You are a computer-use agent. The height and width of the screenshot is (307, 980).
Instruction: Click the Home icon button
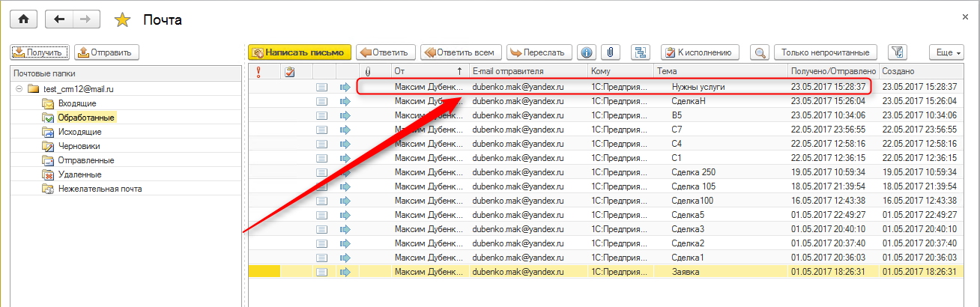point(23,19)
